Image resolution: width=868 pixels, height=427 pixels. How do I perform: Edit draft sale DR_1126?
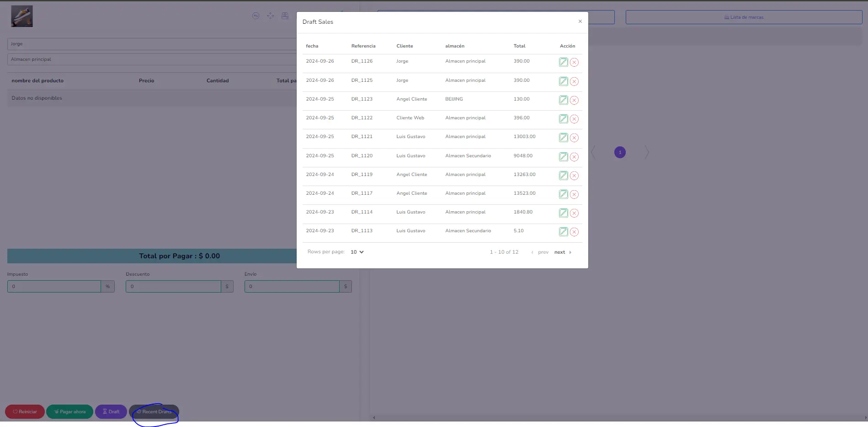point(563,62)
